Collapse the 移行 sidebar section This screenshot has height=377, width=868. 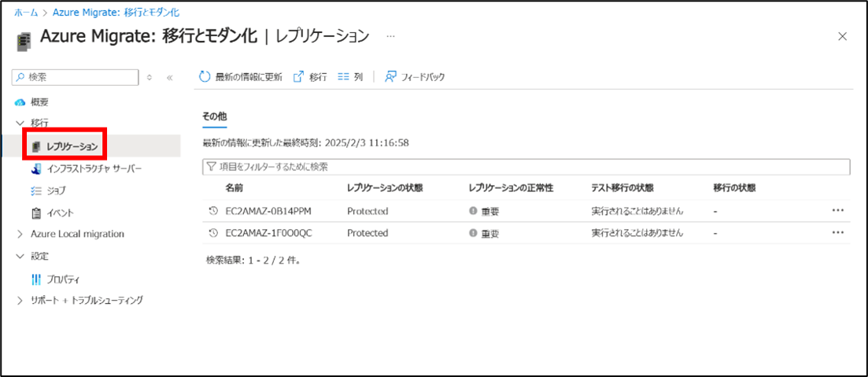(20, 123)
